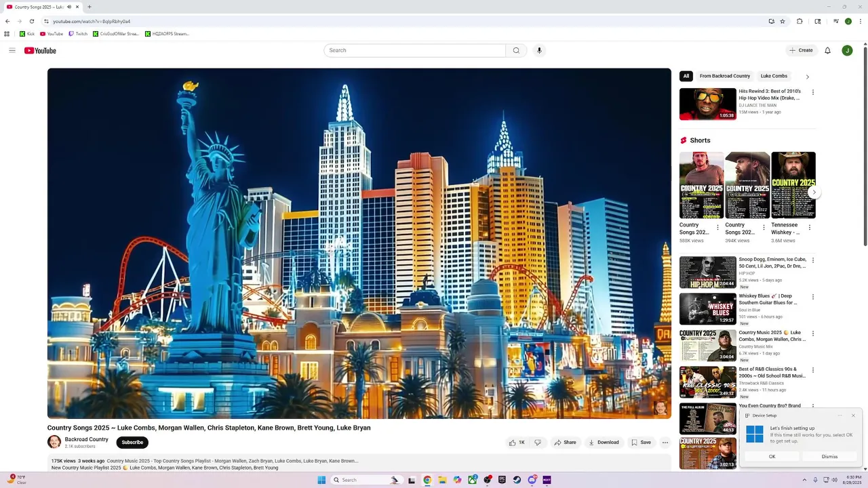Click the Chrome address bar URL
Viewport: 868px width, 488px height.
(92, 21)
